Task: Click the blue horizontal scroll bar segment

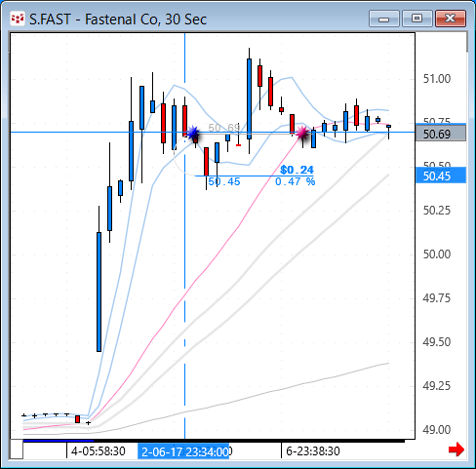Action: click(59, 441)
